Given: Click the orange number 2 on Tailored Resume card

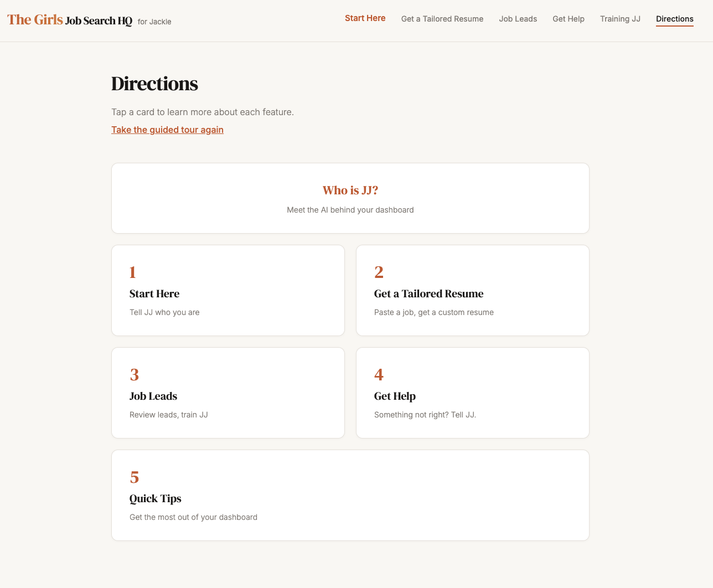Looking at the screenshot, I should 379,272.
